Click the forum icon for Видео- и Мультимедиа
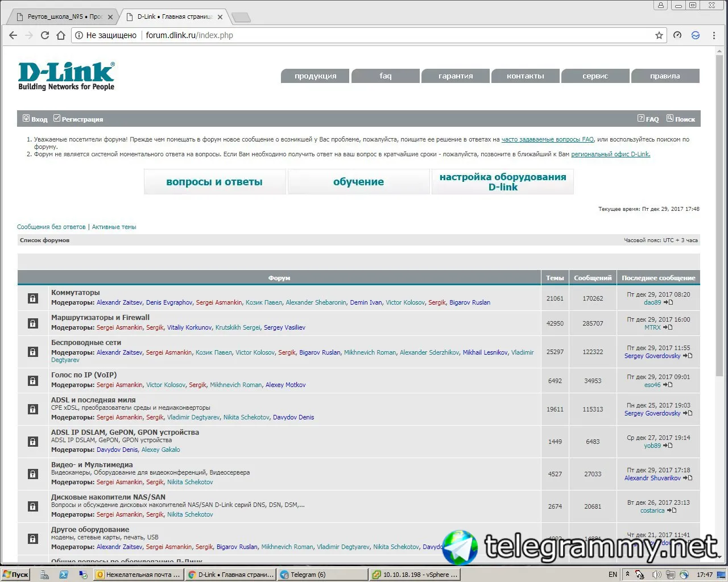The width and height of the screenshot is (728, 582). coord(33,474)
